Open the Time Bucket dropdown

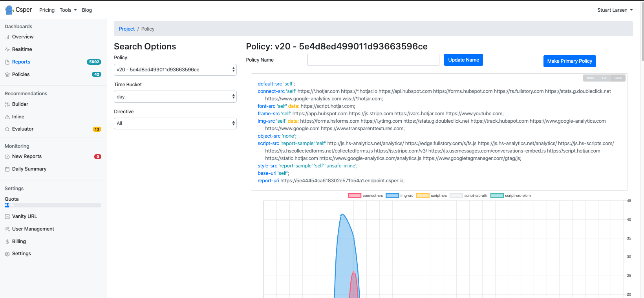point(175,97)
